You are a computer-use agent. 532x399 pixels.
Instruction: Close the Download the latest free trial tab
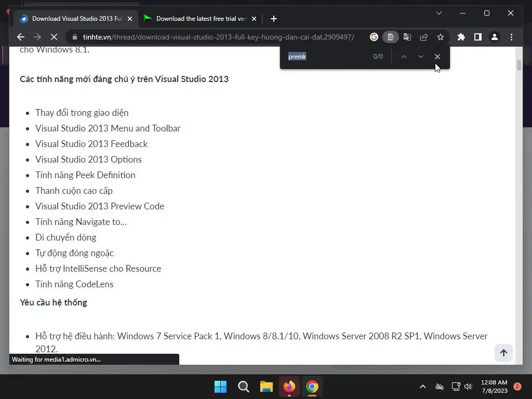(254, 19)
